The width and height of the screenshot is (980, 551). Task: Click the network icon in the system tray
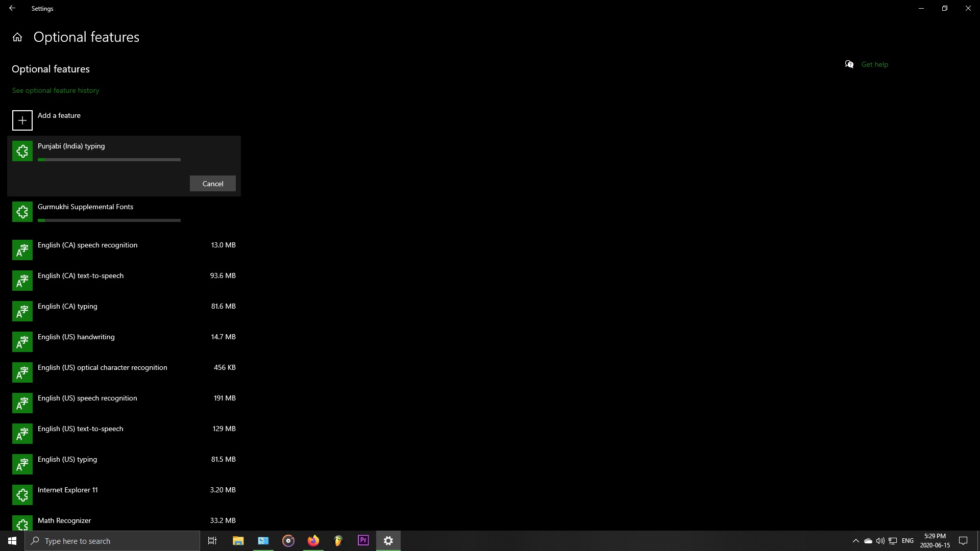tap(893, 541)
